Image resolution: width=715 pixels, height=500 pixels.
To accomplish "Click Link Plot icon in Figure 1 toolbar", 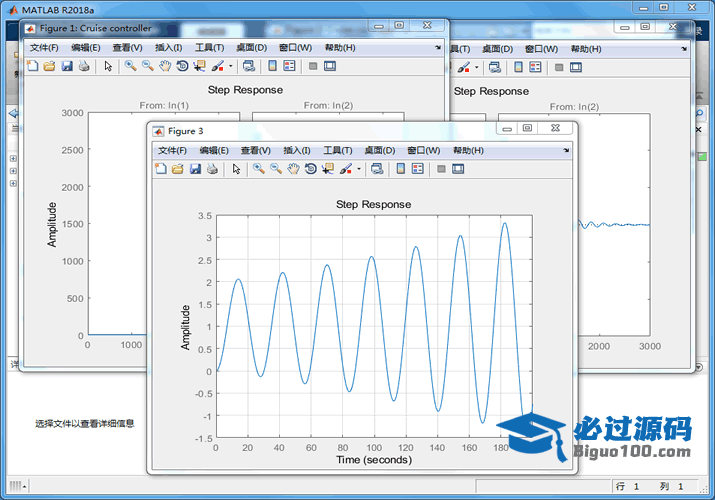I will (249, 66).
